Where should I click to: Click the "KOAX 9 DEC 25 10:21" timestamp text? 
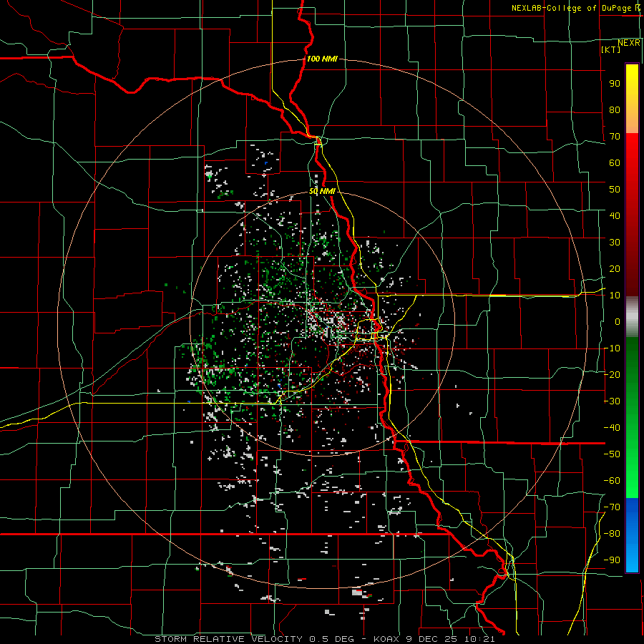point(434,639)
